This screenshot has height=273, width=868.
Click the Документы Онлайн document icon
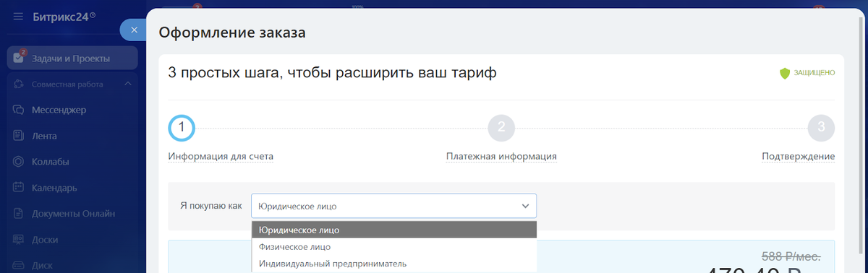pyautogui.click(x=19, y=214)
